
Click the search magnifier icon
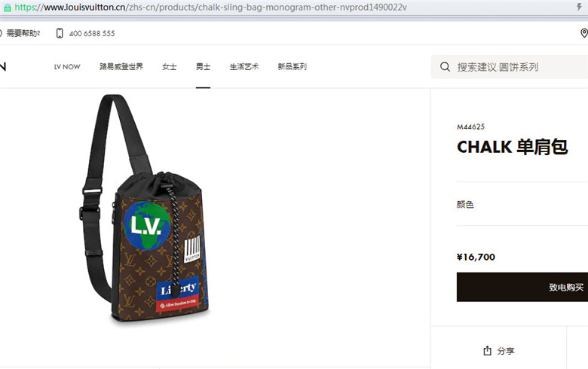(x=445, y=67)
